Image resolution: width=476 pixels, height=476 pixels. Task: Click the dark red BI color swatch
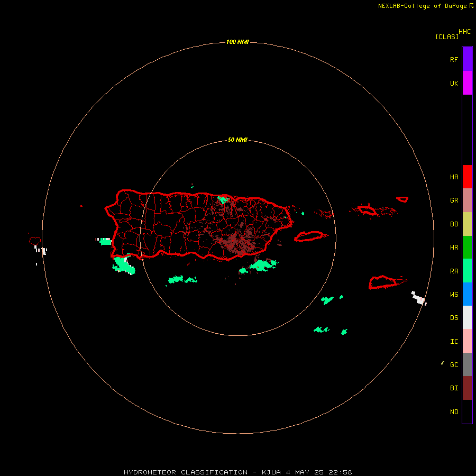coord(467,388)
